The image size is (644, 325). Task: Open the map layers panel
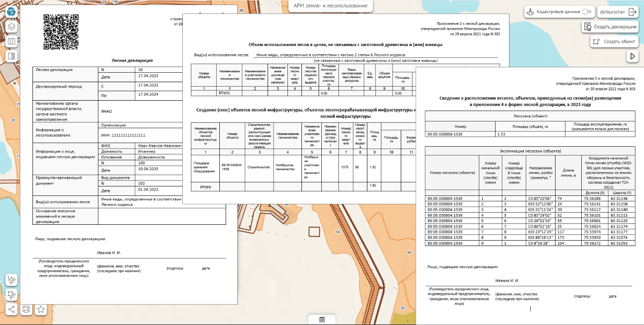(x=11, y=27)
